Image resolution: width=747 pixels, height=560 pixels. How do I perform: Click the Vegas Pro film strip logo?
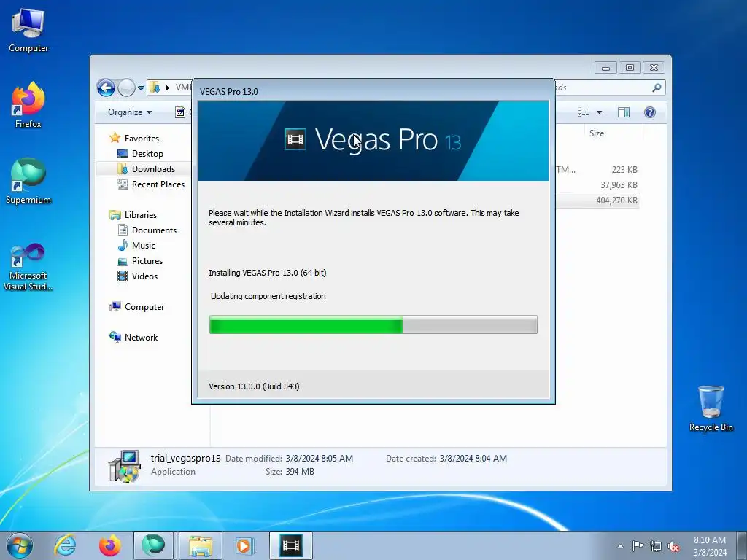click(295, 139)
